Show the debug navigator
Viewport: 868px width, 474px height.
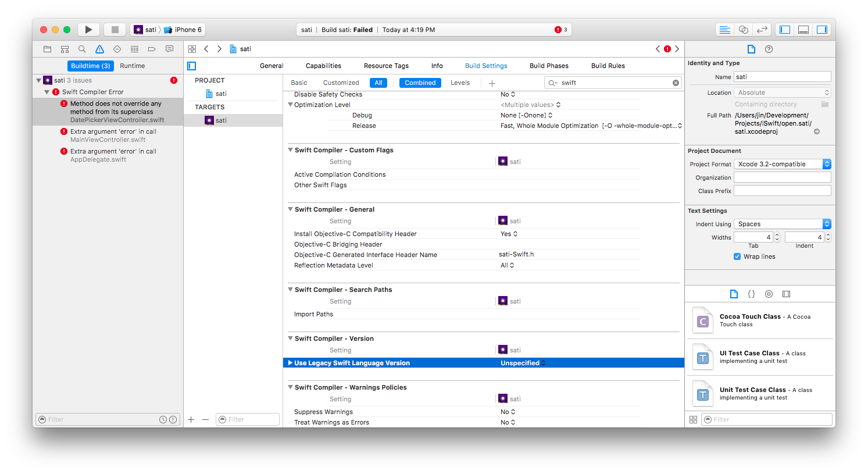point(134,49)
